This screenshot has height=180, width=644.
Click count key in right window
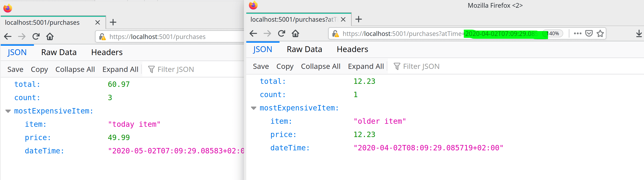(273, 95)
